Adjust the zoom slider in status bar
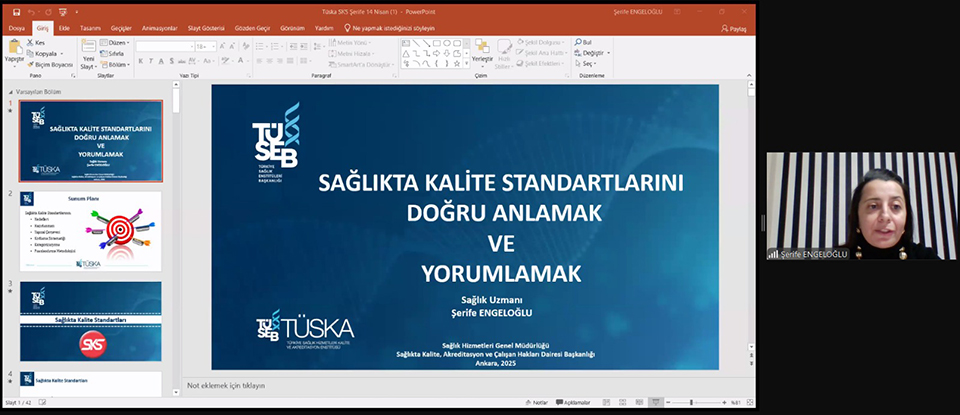 [692, 402]
